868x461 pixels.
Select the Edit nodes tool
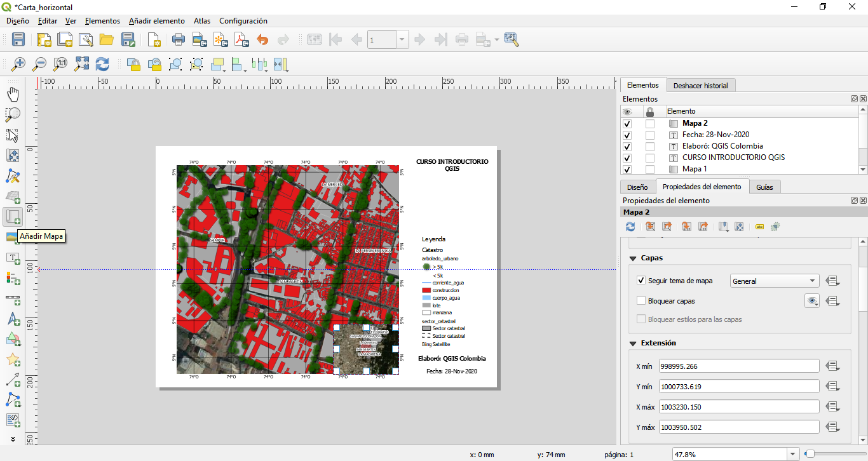(x=13, y=176)
